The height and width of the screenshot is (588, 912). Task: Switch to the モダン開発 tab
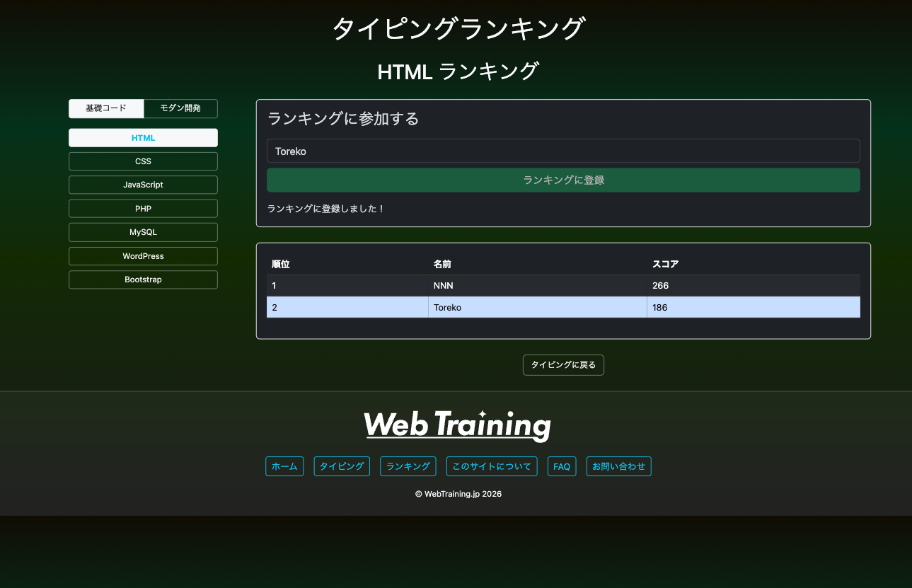180,108
